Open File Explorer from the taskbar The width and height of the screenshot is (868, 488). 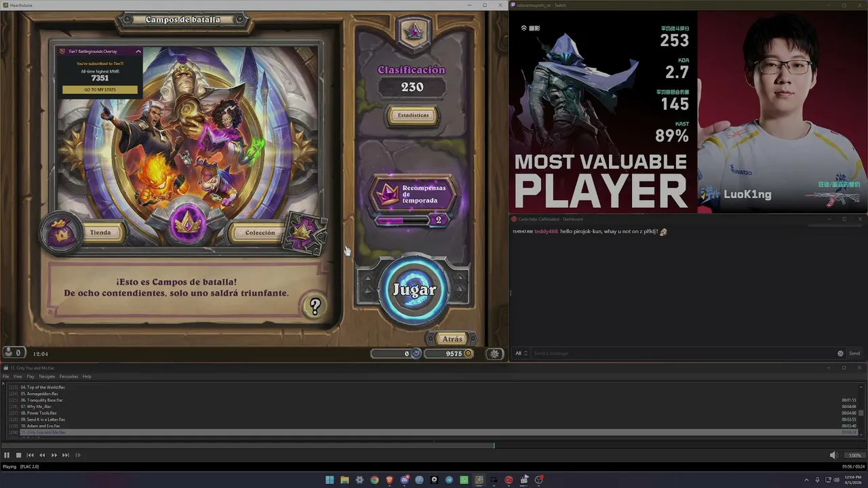[344, 480]
